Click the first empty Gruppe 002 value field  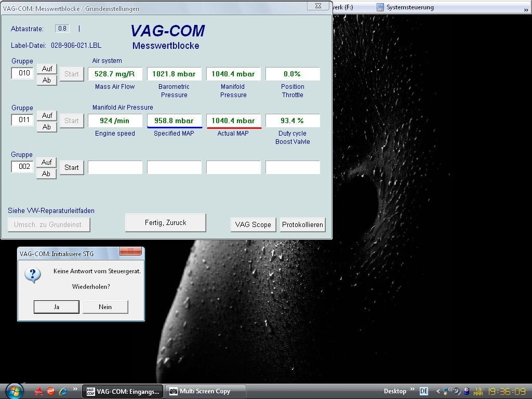point(115,168)
